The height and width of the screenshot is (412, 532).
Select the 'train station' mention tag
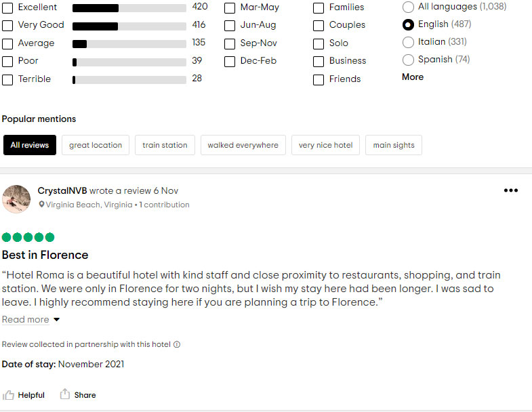pos(165,145)
